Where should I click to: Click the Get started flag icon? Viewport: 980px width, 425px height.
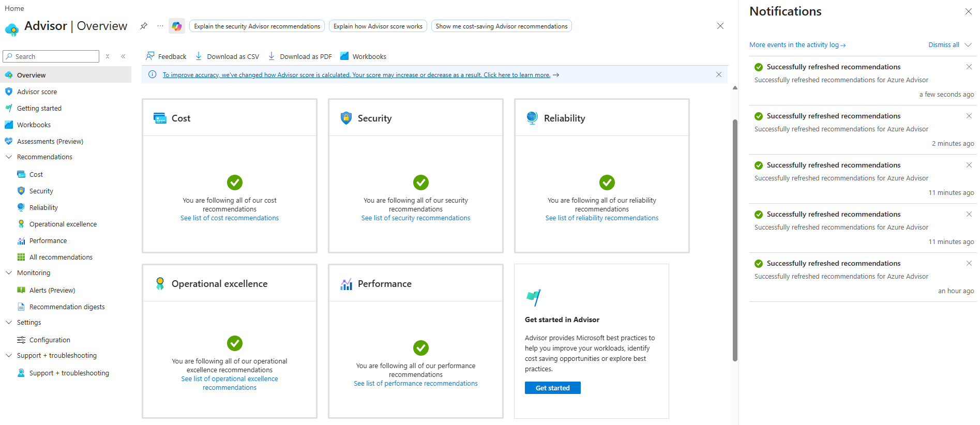coord(533,297)
